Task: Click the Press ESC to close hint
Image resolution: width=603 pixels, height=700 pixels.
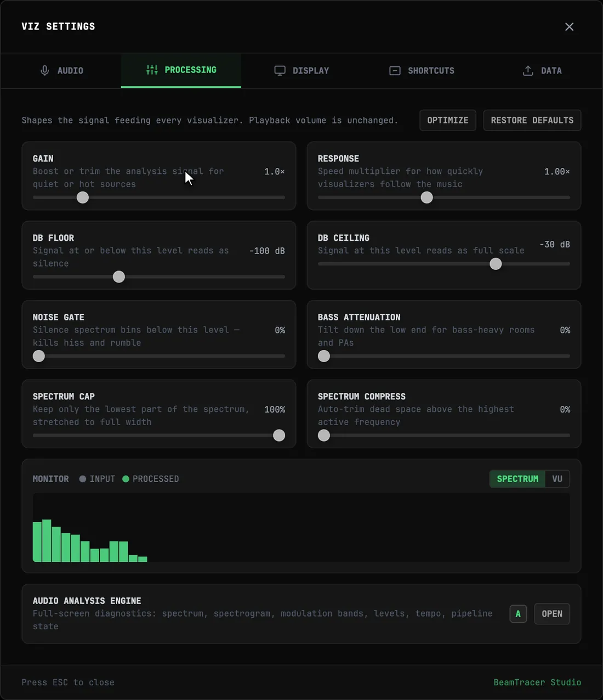Action: pyautogui.click(x=68, y=682)
